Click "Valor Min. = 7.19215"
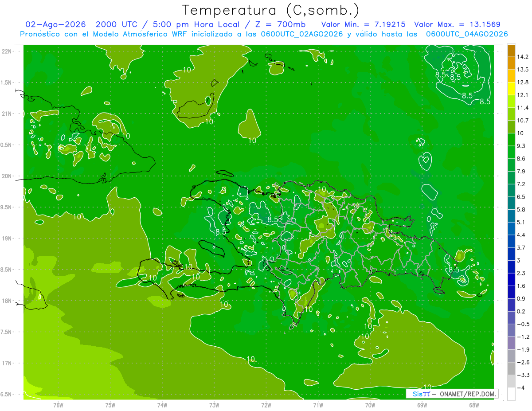 click(363, 24)
